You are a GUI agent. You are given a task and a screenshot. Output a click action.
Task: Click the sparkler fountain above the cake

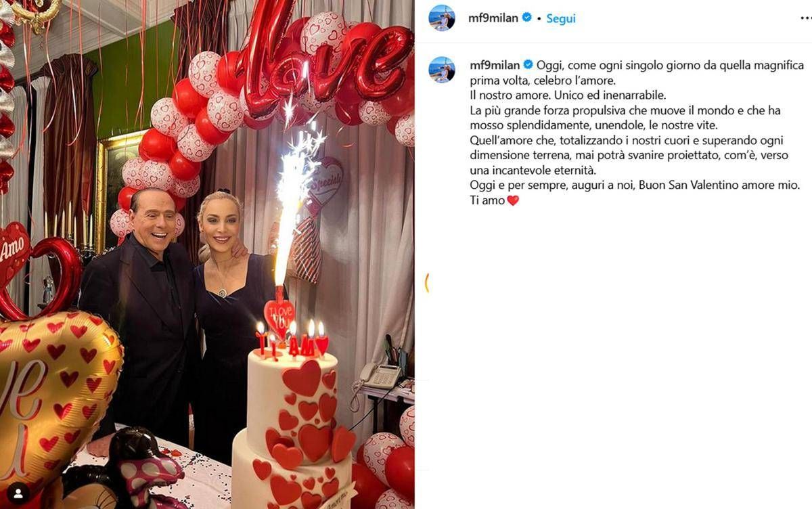pyautogui.click(x=294, y=203)
